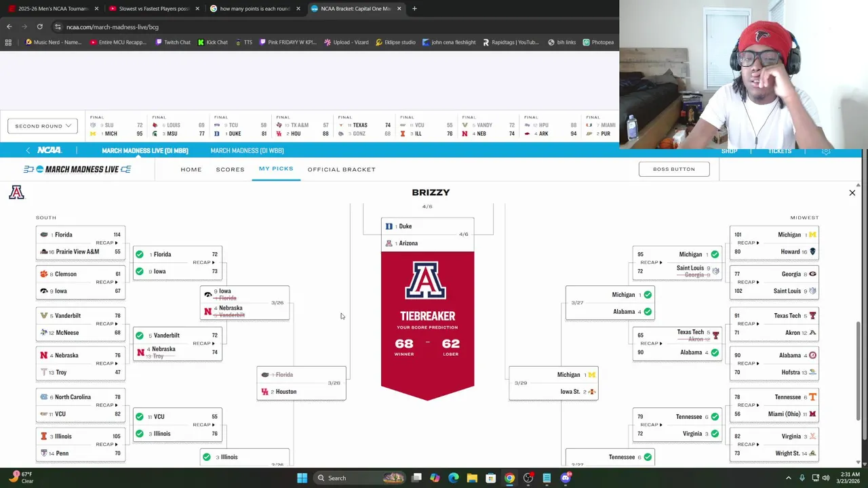The image size is (868, 488).
Task: Select Houston in the South regional final slot
Action: coord(301,392)
